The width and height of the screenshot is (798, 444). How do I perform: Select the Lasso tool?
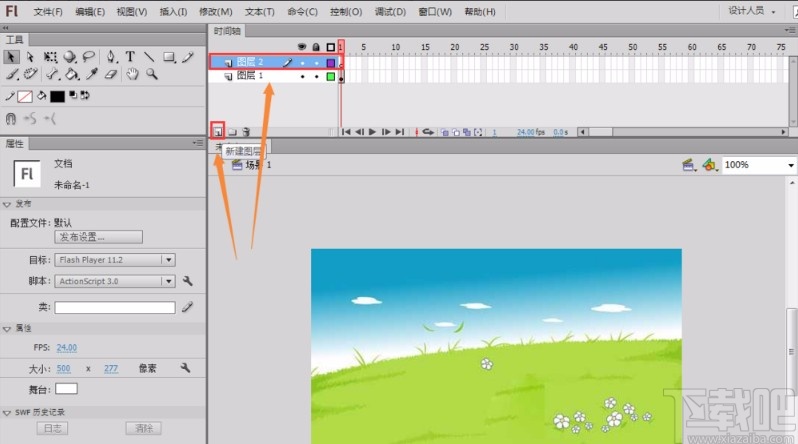89,57
